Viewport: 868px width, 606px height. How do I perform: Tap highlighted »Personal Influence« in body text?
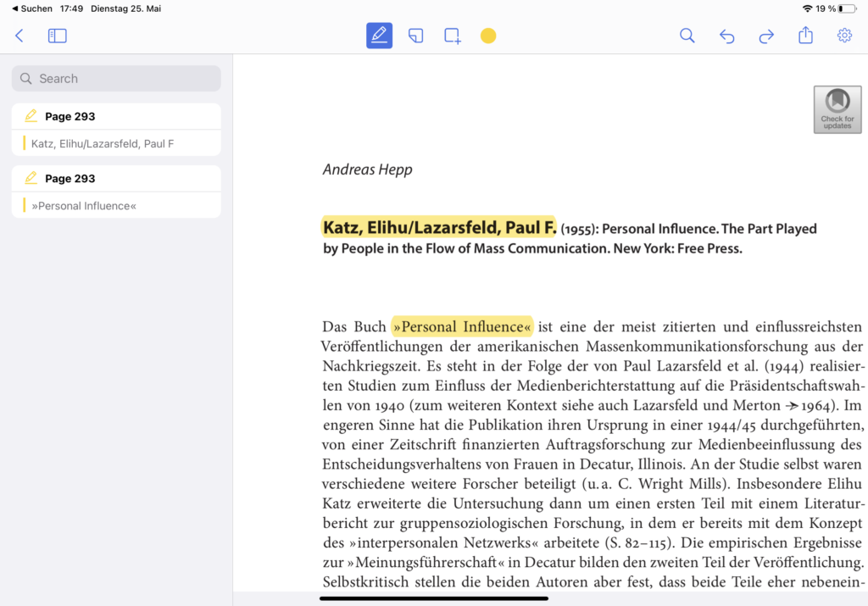point(462,326)
